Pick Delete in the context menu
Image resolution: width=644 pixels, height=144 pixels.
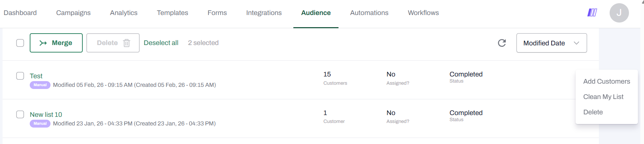(x=593, y=112)
